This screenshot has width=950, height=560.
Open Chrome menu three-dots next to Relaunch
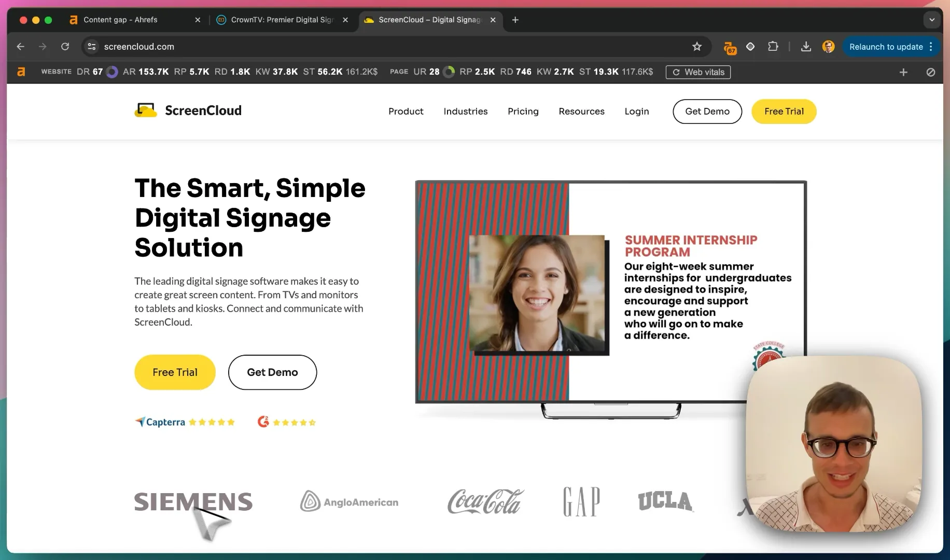coord(931,47)
